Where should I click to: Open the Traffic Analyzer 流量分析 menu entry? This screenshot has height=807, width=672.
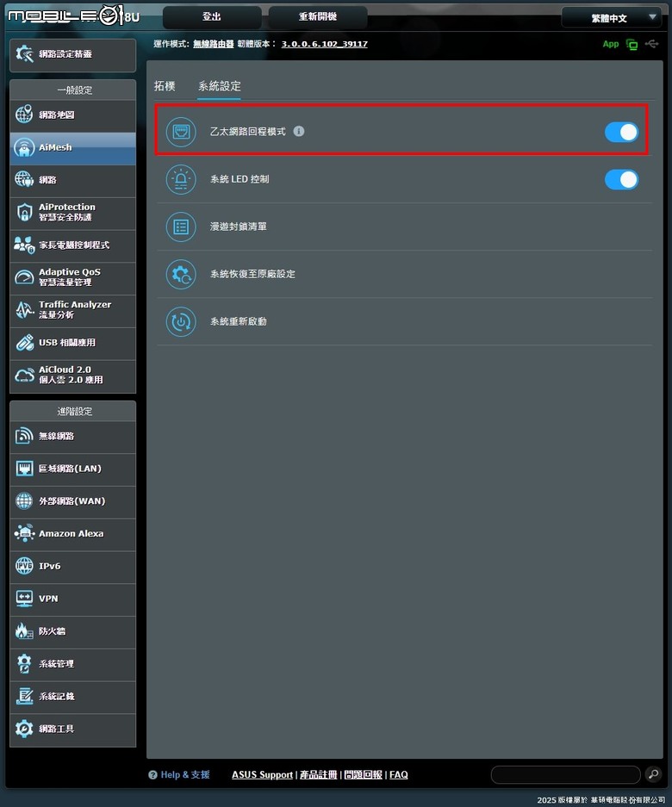[x=72, y=310]
